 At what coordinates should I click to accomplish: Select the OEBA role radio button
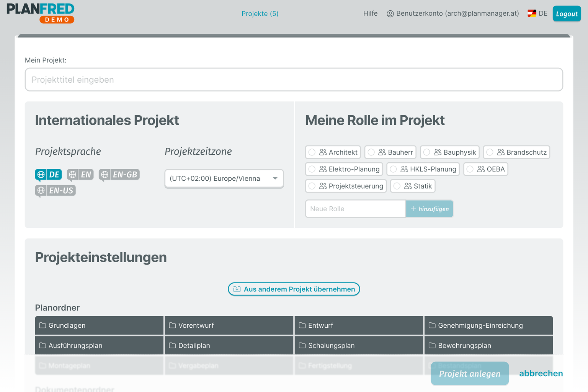470,169
